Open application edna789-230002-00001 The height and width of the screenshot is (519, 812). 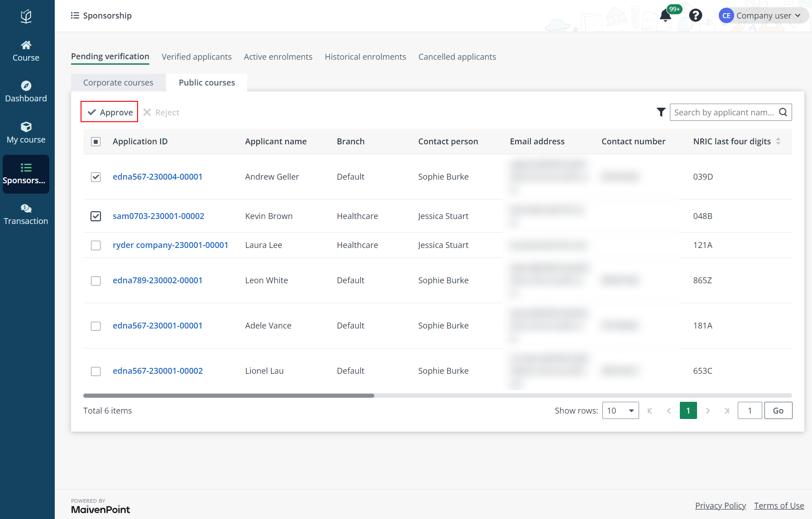pos(158,280)
